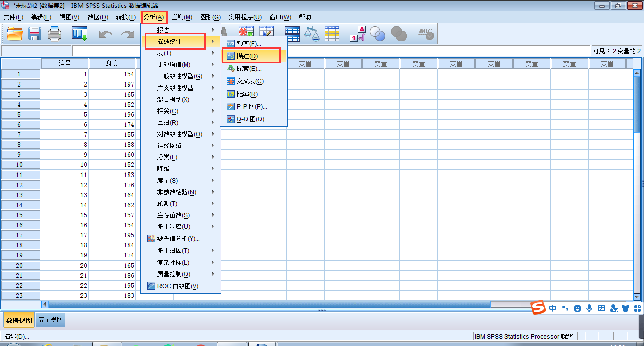Open the 实用程序(U) menu
Viewport: 644px width, 346px height.
[245, 17]
